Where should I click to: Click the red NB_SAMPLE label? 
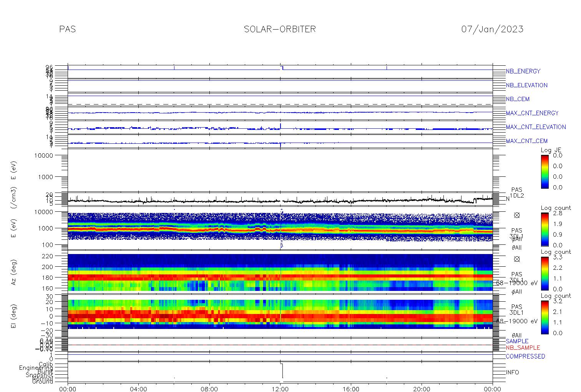(x=523, y=348)
